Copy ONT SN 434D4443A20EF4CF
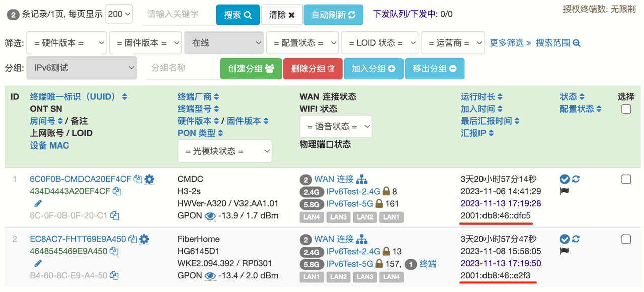The image size is (644, 292). (x=117, y=191)
